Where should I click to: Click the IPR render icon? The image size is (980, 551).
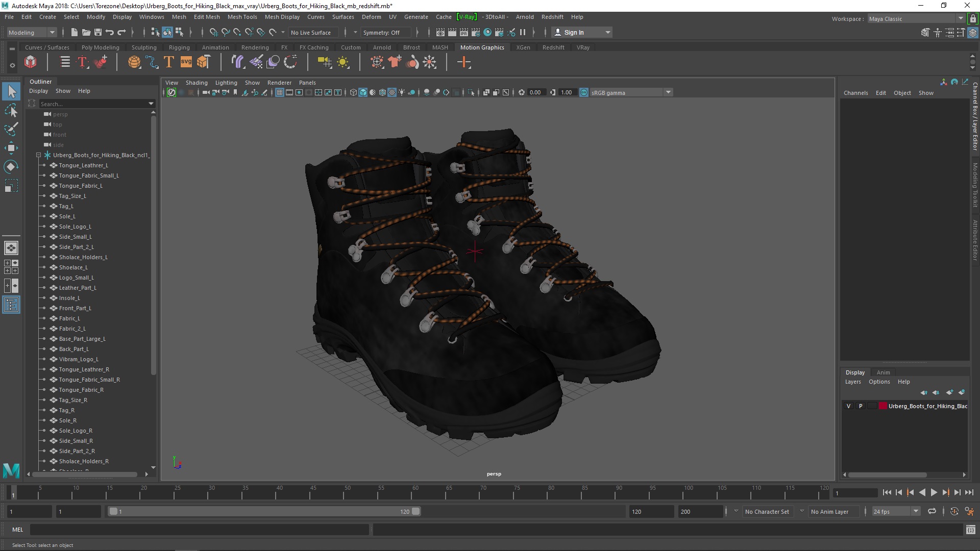(x=463, y=32)
